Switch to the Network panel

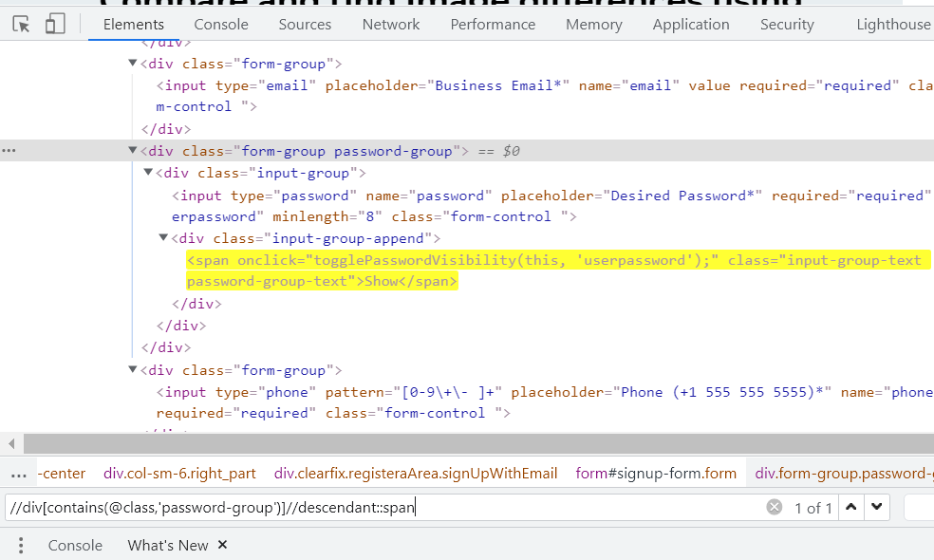(390, 24)
